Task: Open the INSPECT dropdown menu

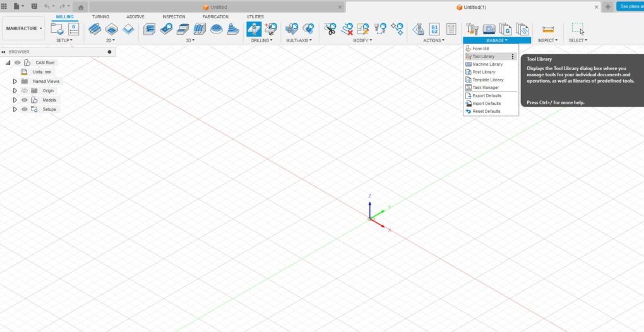Action: point(548,40)
